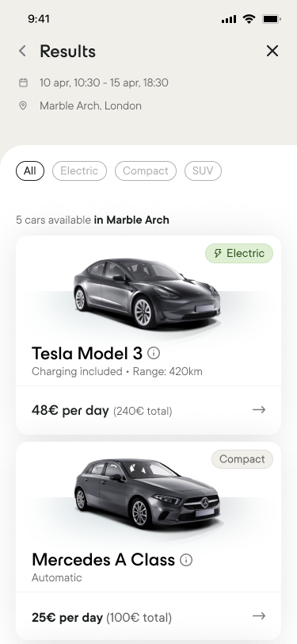Screen dimensions: 297x644
Task: Change pickup location Marble Arch, London
Action: pos(90,105)
